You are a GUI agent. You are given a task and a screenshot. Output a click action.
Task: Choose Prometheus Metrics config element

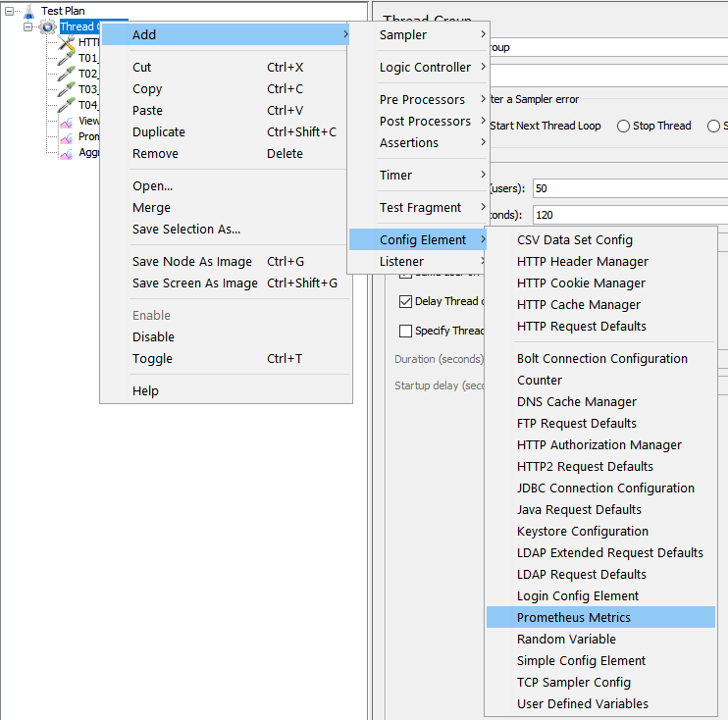pos(574,618)
